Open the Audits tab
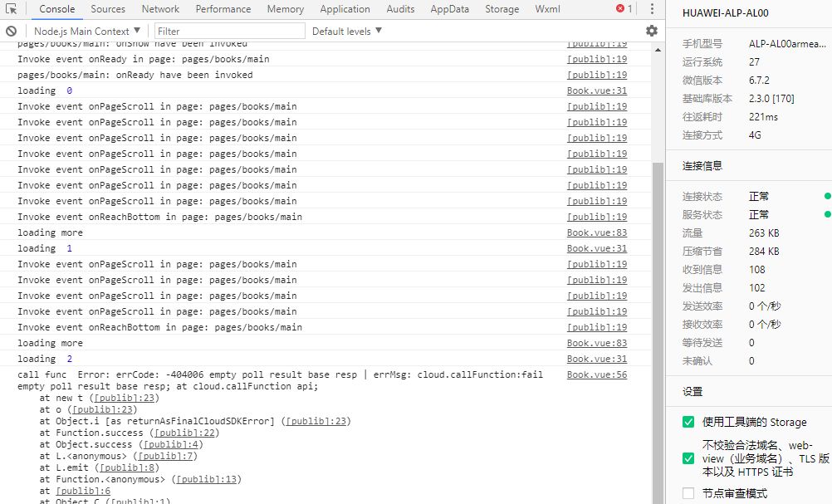832x504 pixels. coord(400,9)
